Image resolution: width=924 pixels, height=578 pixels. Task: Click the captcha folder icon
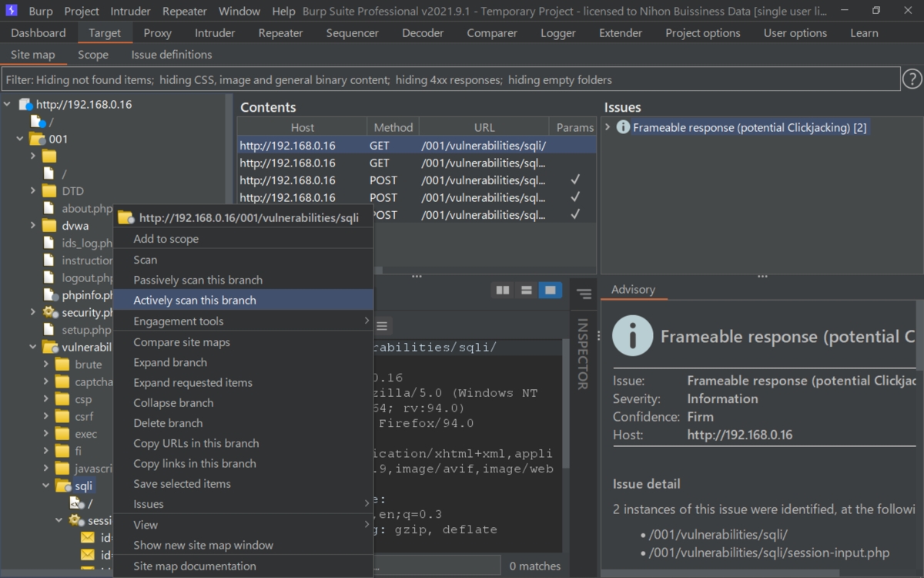(x=62, y=381)
